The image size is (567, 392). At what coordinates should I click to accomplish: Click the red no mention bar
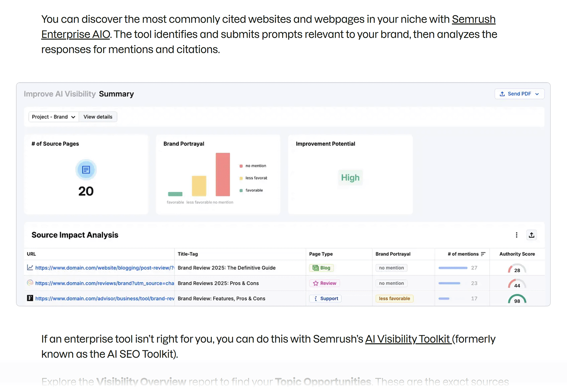[x=223, y=174]
